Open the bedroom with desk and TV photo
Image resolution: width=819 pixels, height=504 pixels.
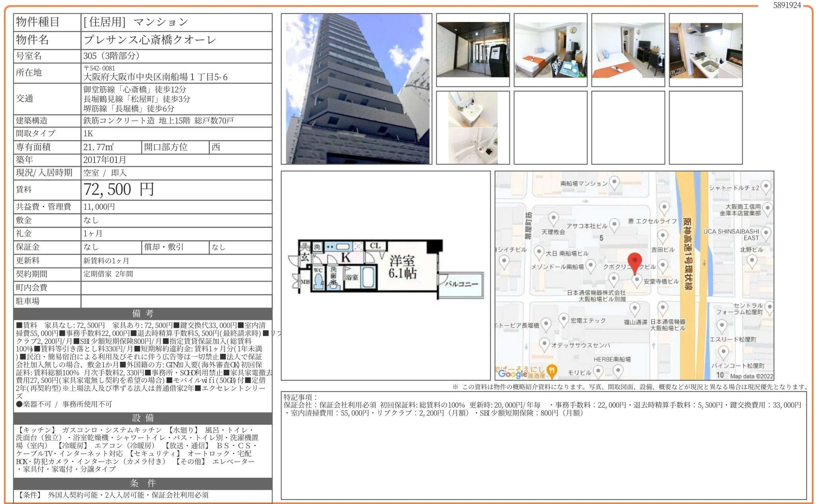[x=628, y=50]
